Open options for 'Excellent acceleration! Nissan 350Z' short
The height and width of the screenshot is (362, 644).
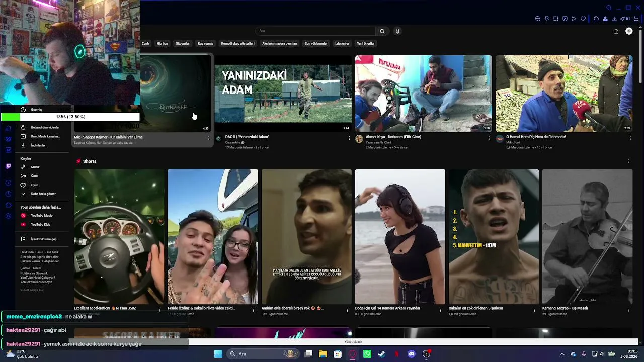click(159, 310)
